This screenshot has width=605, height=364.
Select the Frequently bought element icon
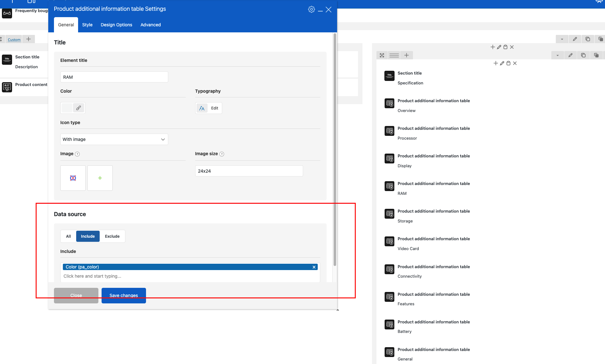[x=7, y=13]
